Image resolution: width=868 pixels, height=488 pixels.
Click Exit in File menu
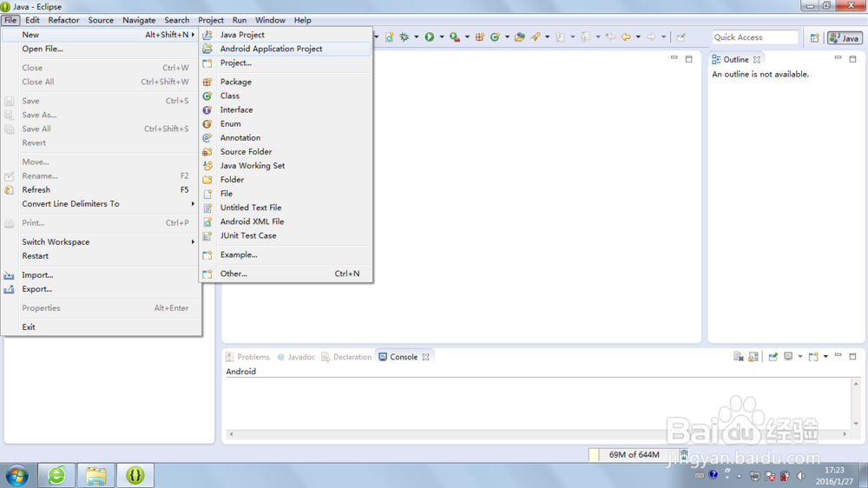[102, 326]
